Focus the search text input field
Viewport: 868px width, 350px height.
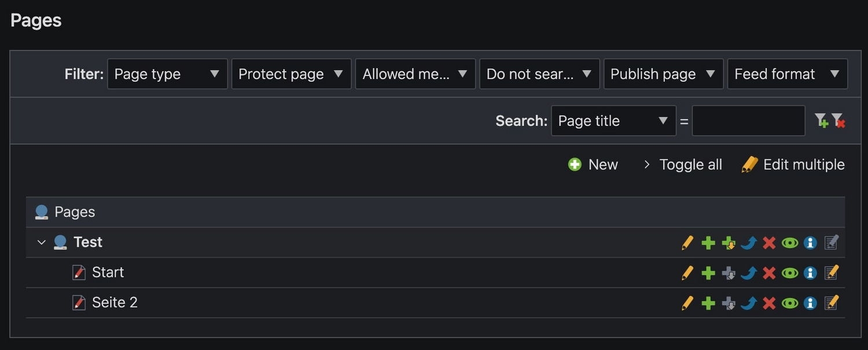point(748,121)
